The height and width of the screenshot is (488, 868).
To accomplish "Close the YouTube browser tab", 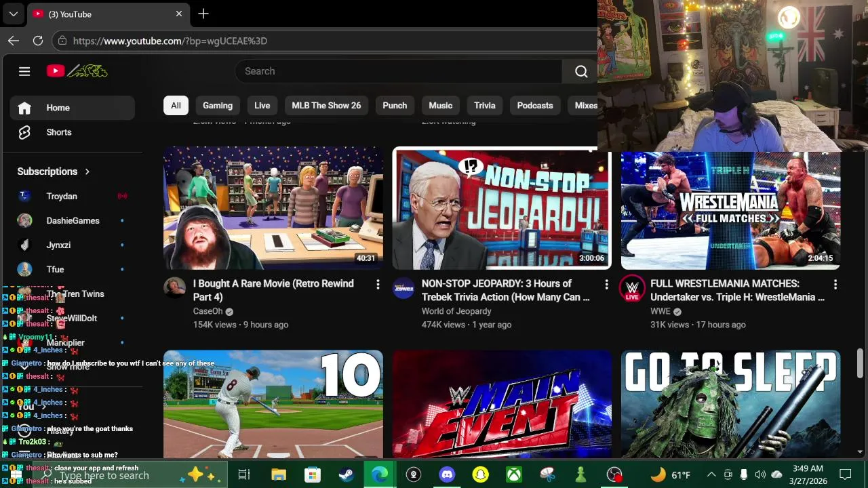I will (179, 14).
